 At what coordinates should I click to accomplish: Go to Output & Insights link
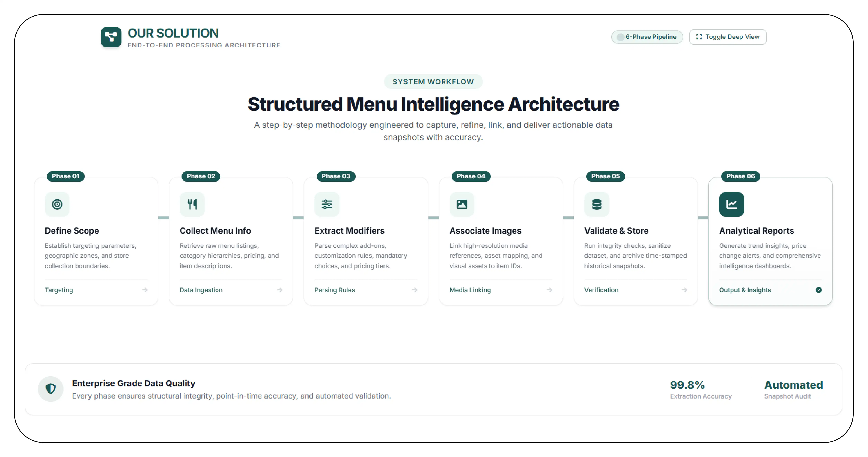(x=745, y=290)
